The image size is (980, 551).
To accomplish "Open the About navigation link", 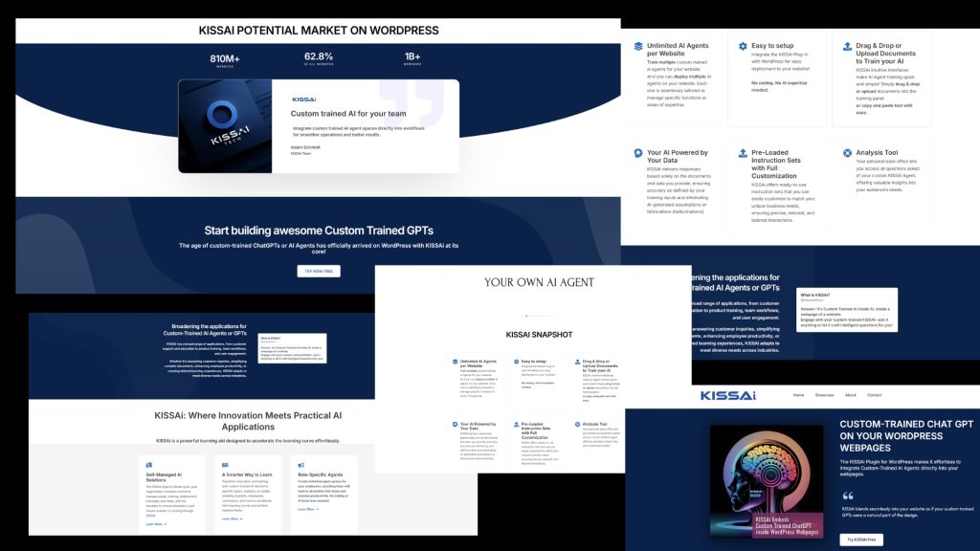I will pyautogui.click(x=850, y=395).
